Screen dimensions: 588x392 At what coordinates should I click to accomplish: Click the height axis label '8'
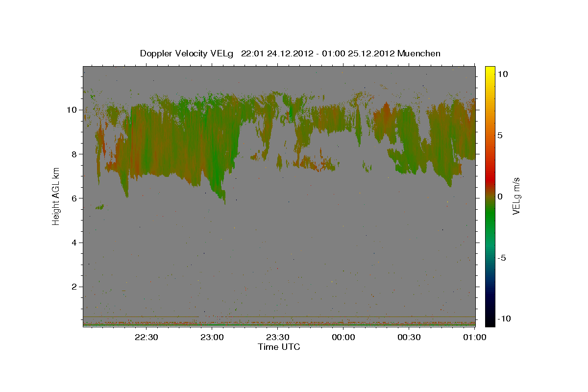click(x=75, y=154)
